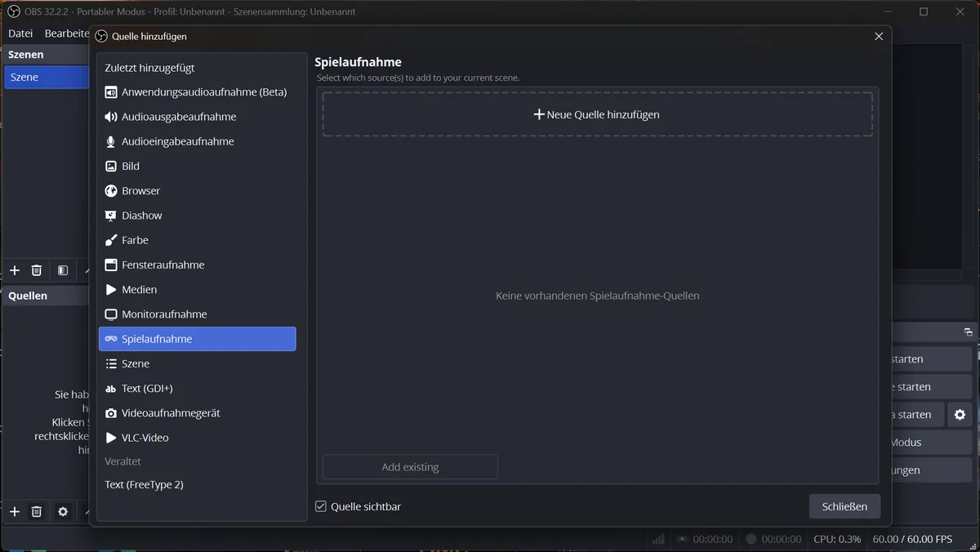Image resolution: width=980 pixels, height=552 pixels.
Task: Select the Fensteraufnahme window capture icon
Action: click(111, 265)
